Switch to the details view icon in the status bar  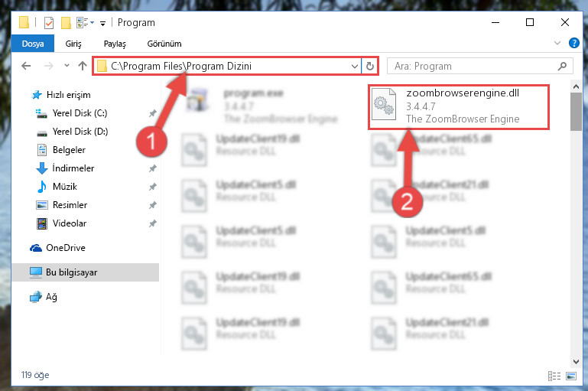pos(554,376)
